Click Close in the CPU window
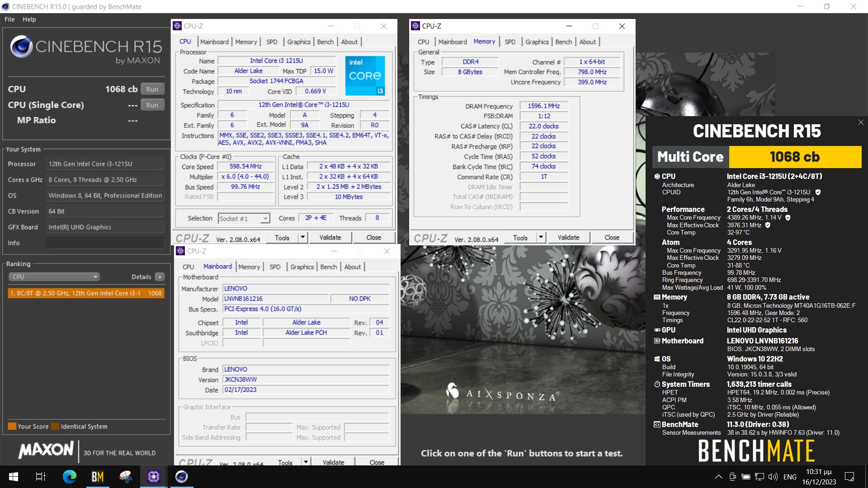This screenshot has height=488, width=868. coord(374,238)
